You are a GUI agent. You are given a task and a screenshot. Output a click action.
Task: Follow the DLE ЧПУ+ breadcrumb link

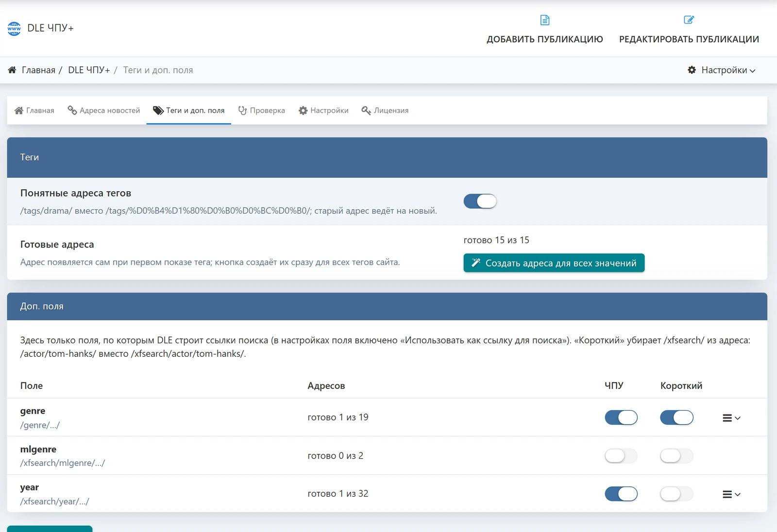tap(89, 70)
